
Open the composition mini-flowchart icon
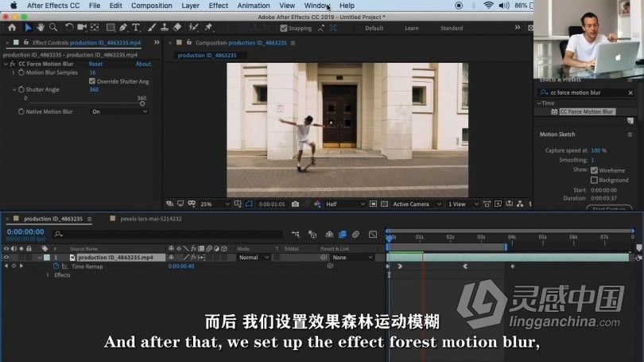click(x=295, y=234)
